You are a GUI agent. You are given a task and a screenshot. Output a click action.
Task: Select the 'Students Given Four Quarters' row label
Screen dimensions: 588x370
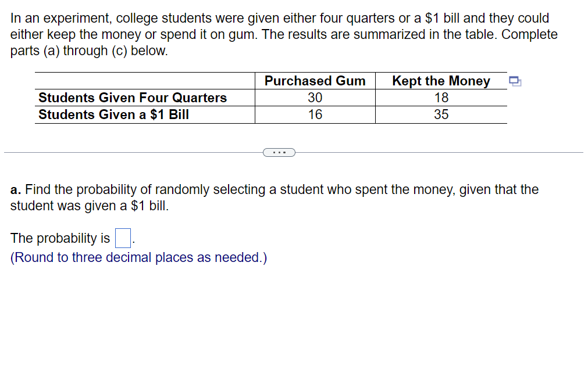coord(132,98)
